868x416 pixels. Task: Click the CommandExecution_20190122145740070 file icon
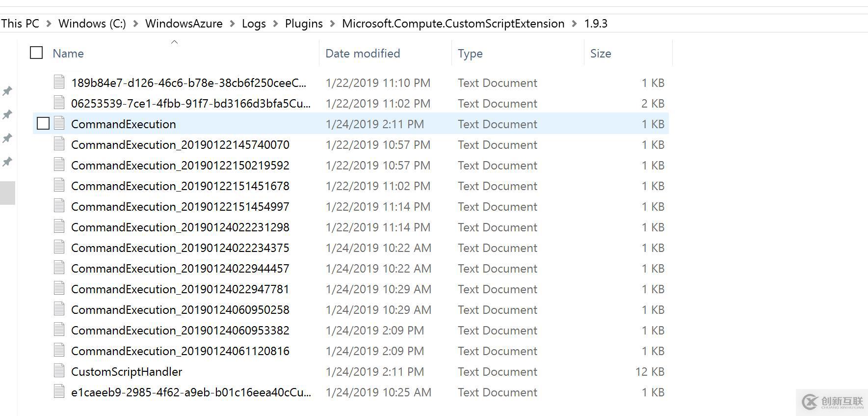(59, 144)
